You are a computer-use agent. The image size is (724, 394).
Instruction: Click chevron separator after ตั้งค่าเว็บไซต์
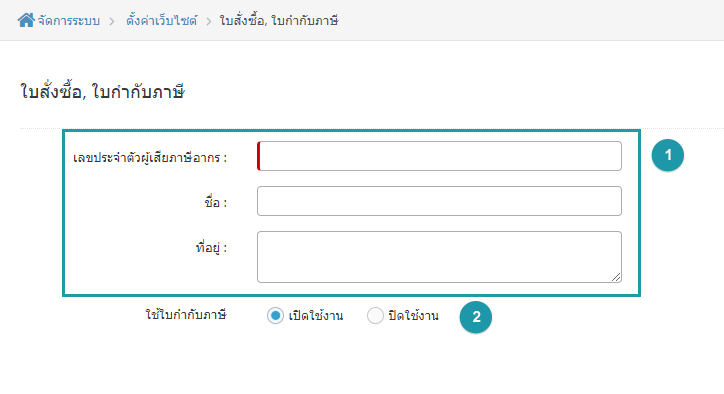209,21
